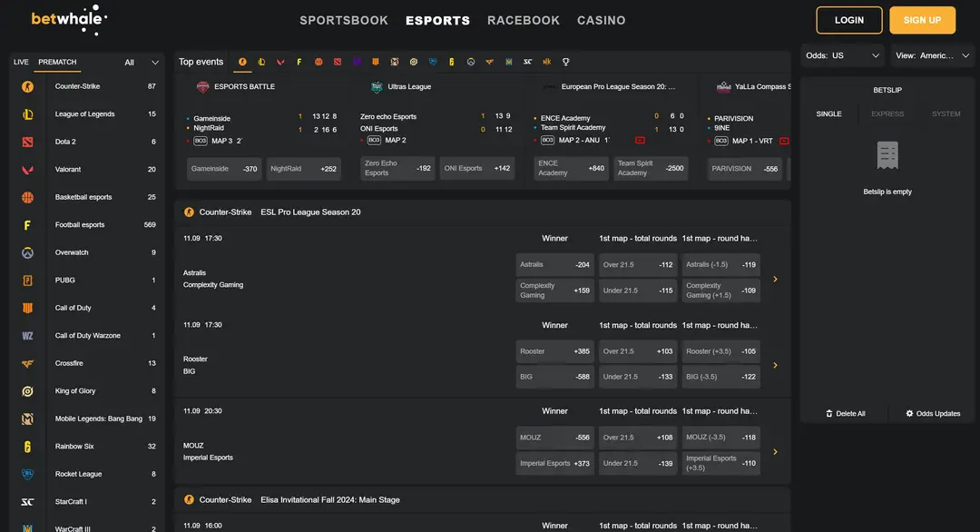Switch to PREMATCH events
Image resolution: width=980 pixels, height=532 pixels.
pos(57,62)
